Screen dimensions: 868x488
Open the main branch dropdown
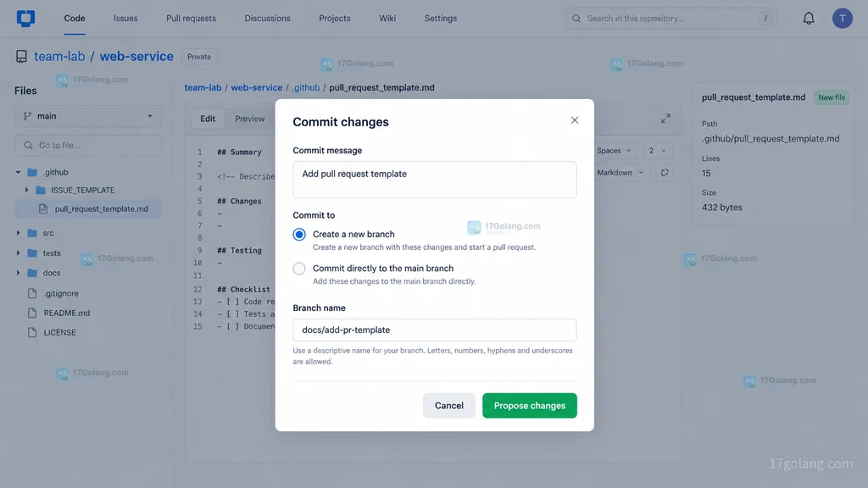click(x=88, y=116)
